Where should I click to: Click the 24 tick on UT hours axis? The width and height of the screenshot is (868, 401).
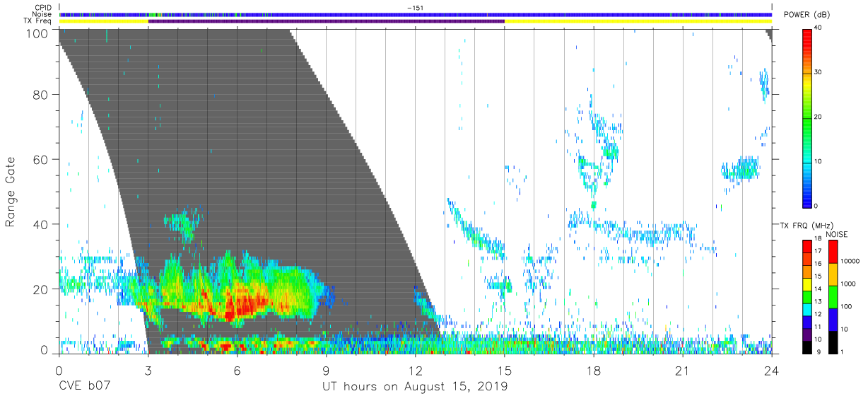click(771, 370)
